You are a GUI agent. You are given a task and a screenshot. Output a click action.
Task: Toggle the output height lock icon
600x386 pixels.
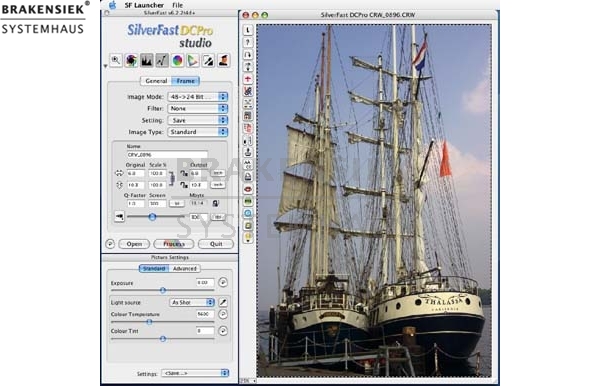184,185
